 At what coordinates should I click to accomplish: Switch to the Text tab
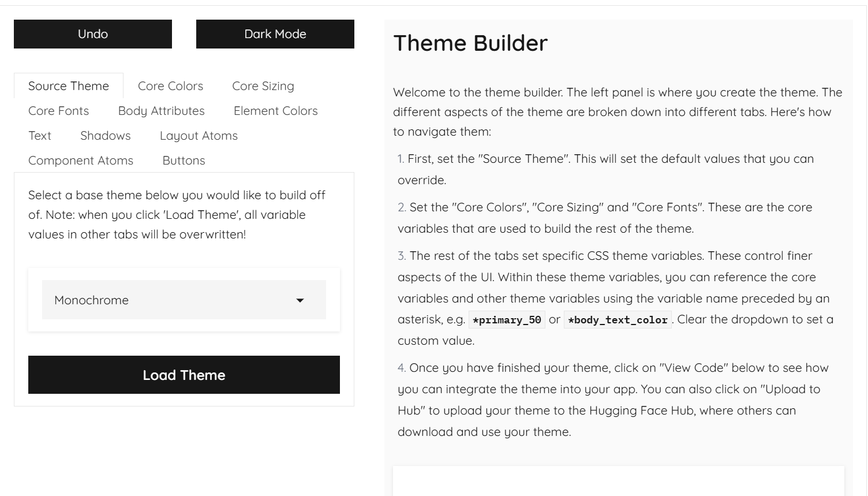[40, 136]
